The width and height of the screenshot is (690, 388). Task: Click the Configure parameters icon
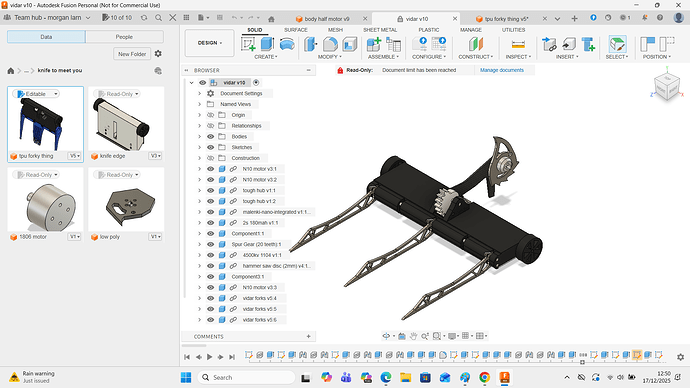coord(420,44)
